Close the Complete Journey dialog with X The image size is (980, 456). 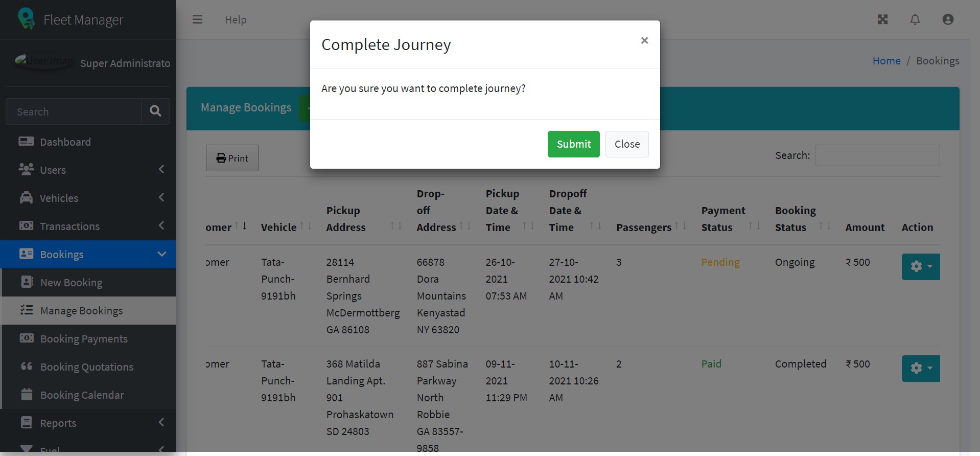pos(644,40)
